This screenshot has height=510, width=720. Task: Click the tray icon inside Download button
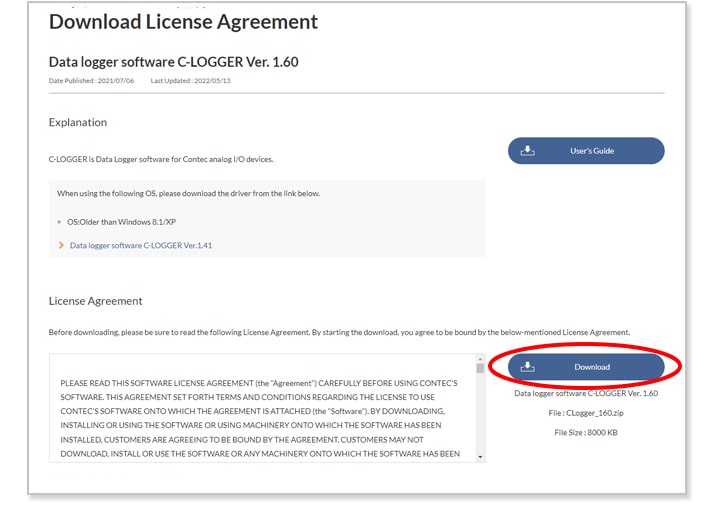pos(528,367)
